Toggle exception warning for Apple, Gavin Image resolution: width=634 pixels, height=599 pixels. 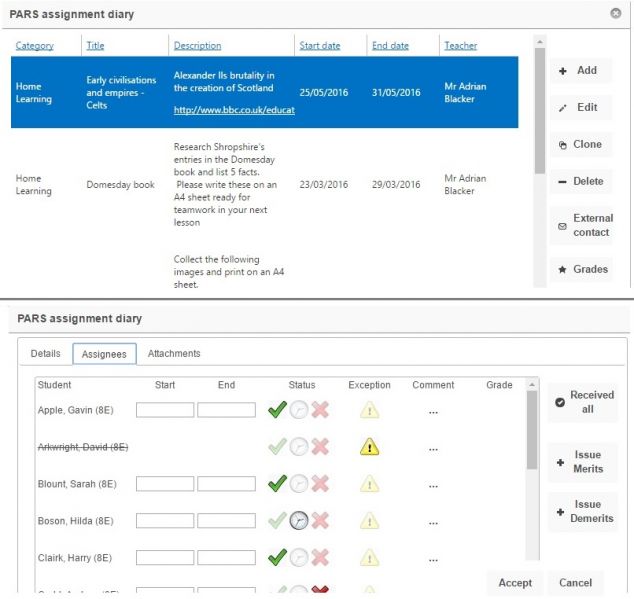point(369,410)
